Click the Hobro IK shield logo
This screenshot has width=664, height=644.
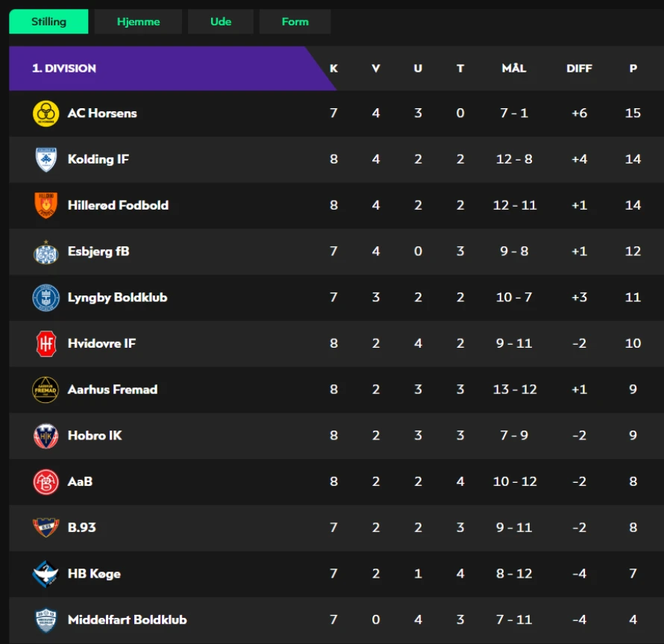tap(46, 436)
